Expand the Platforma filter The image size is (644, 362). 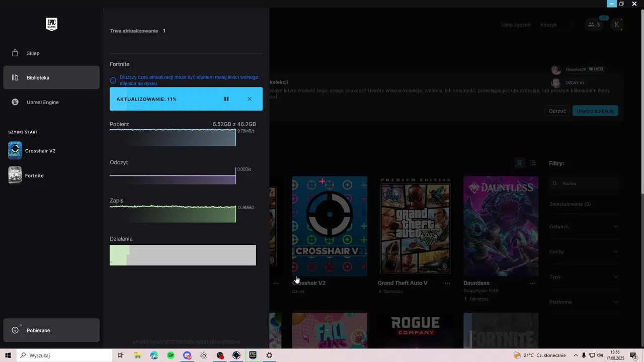[x=584, y=302]
